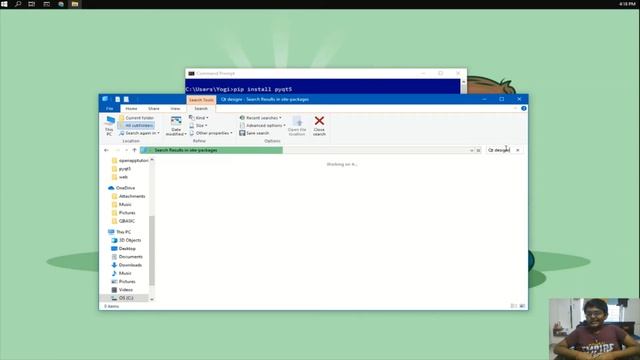This screenshot has height=360, width=640.
Task: Click the stop search button in address bar
Action: (478, 150)
